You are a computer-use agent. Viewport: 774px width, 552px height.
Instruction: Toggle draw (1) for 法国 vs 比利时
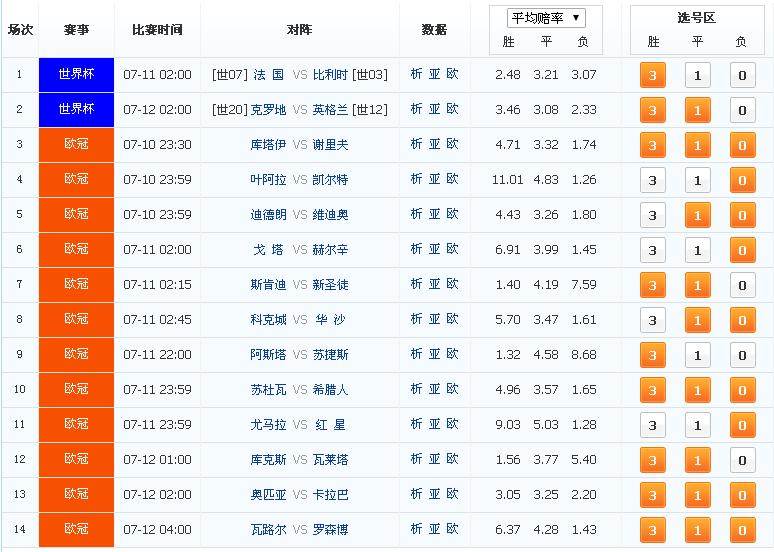(697, 75)
